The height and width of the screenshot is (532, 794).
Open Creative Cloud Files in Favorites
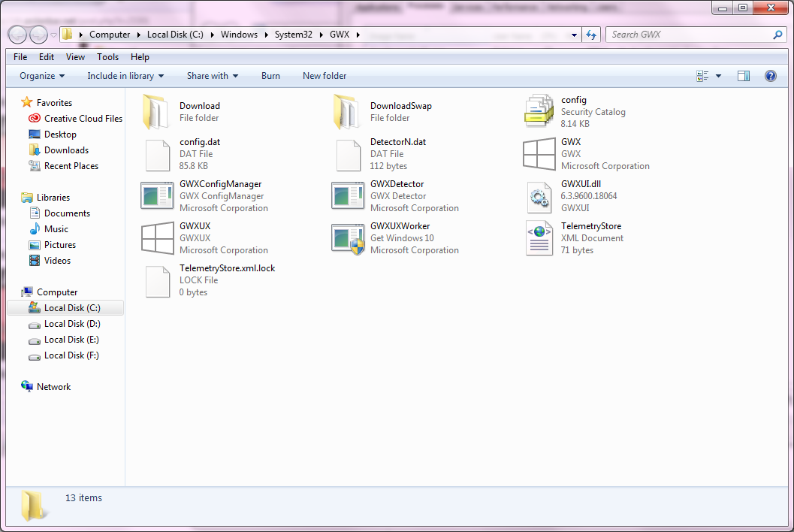pos(75,119)
